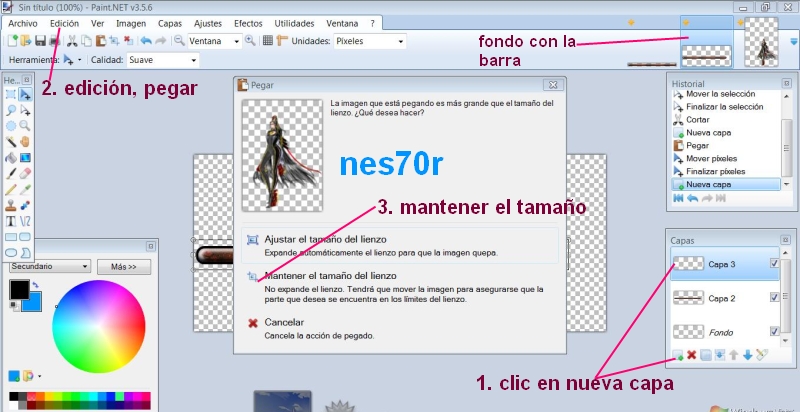The width and height of the screenshot is (800, 412).
Task: Toggle visibility checkbox of Capa 2
Action: [x=774, y=297]
